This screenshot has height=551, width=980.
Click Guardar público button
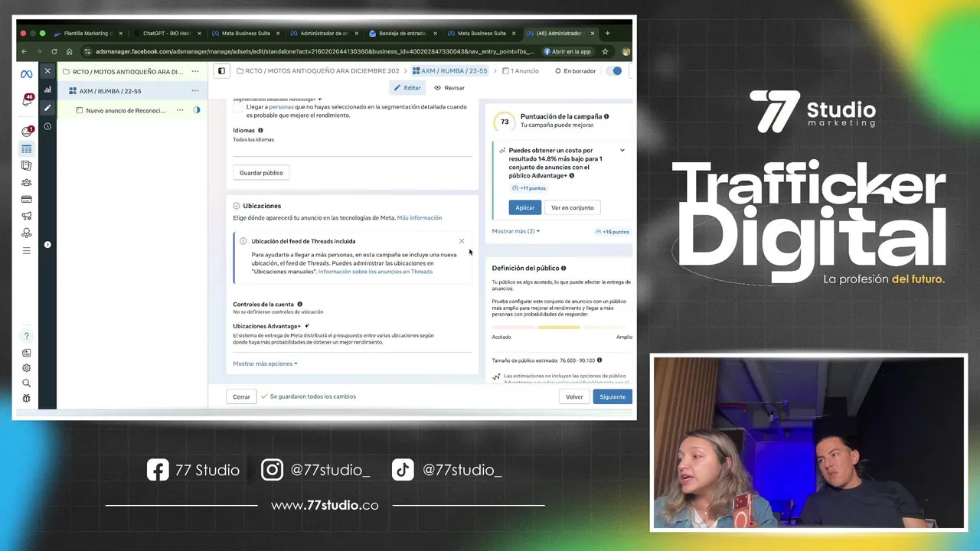click(261, 173)
